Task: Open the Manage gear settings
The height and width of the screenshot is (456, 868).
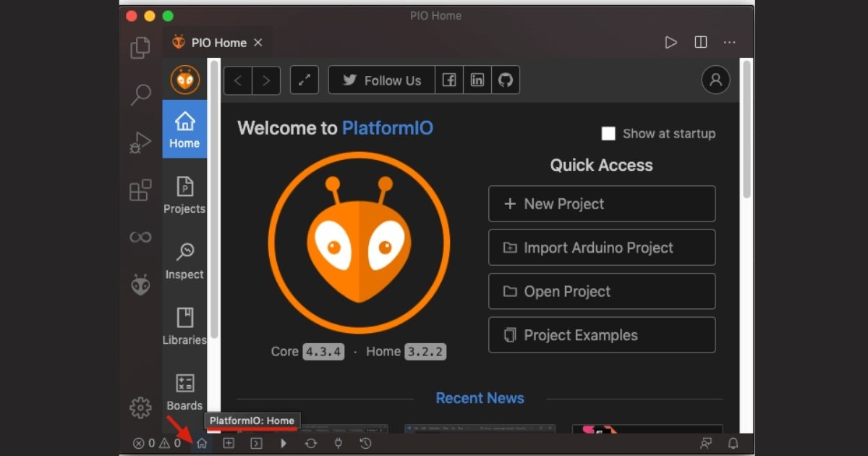Action: (x=140, y=408)
